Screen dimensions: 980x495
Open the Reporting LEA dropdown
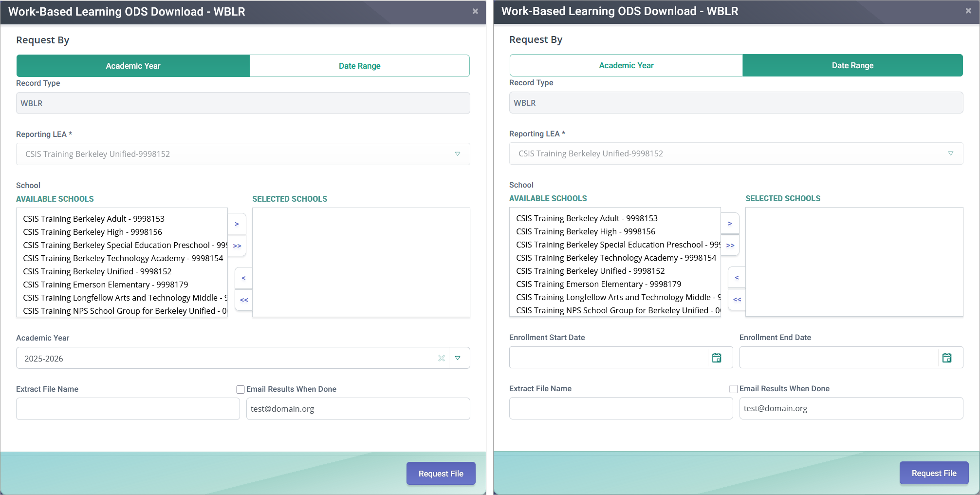click(457, 153)
